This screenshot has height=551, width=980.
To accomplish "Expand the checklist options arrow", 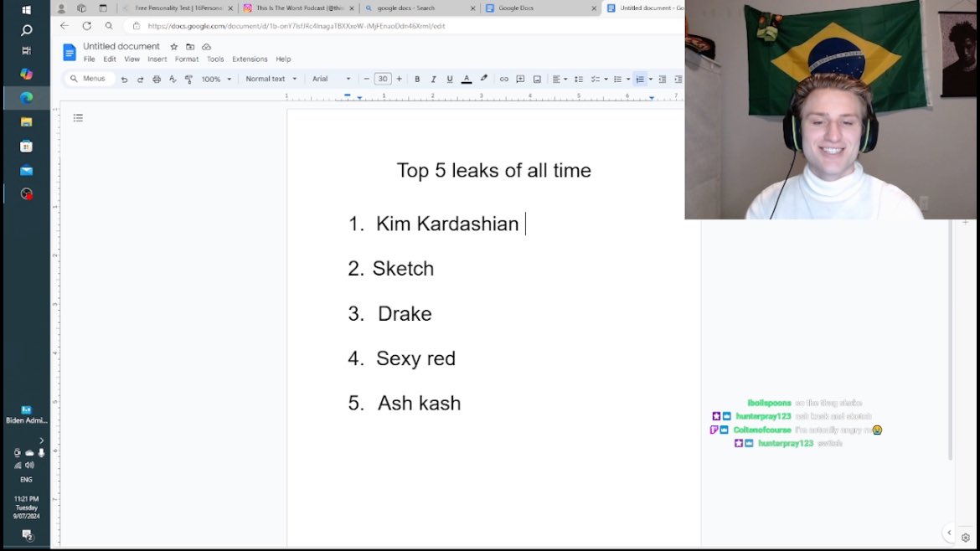I will [x=606, y=80].
